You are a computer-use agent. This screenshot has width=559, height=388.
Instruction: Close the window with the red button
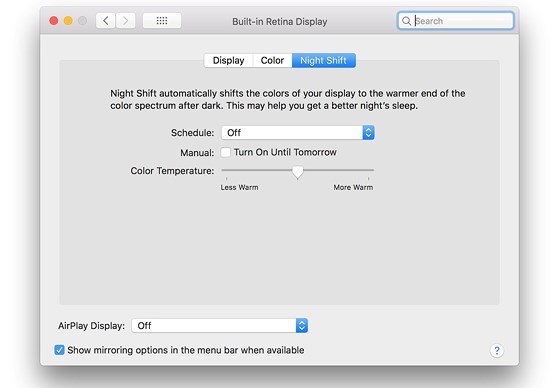pyautogui.click(x=54, y=21)
